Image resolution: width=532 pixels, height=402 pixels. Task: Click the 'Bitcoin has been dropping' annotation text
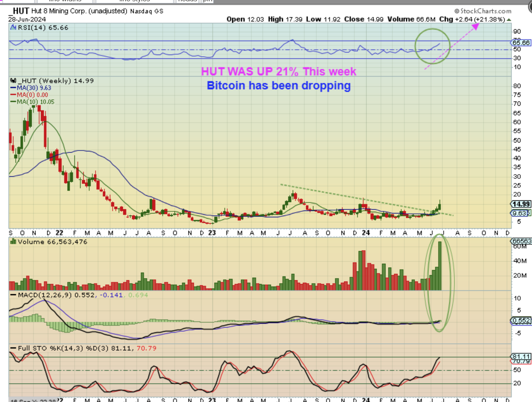[x=279, y=86]
